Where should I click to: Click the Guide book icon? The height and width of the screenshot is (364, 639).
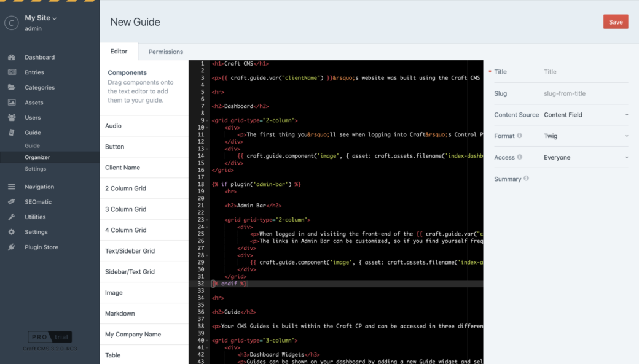tap(12, 133)
